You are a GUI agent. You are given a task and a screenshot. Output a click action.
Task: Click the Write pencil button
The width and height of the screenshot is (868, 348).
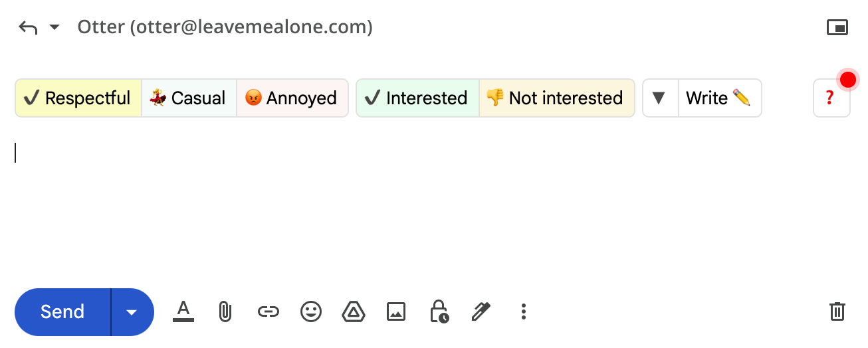click(719, 98)
